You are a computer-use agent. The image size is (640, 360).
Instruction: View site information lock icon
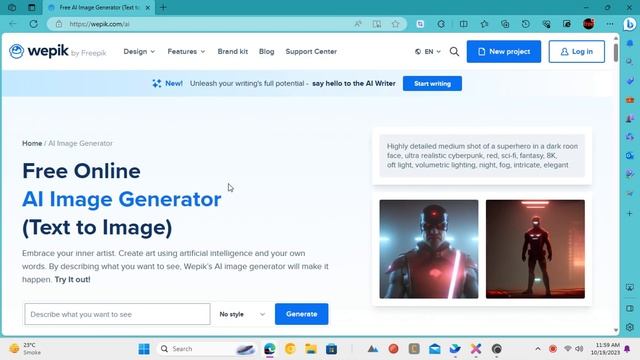pyautogui.click(x=59, y=24)
